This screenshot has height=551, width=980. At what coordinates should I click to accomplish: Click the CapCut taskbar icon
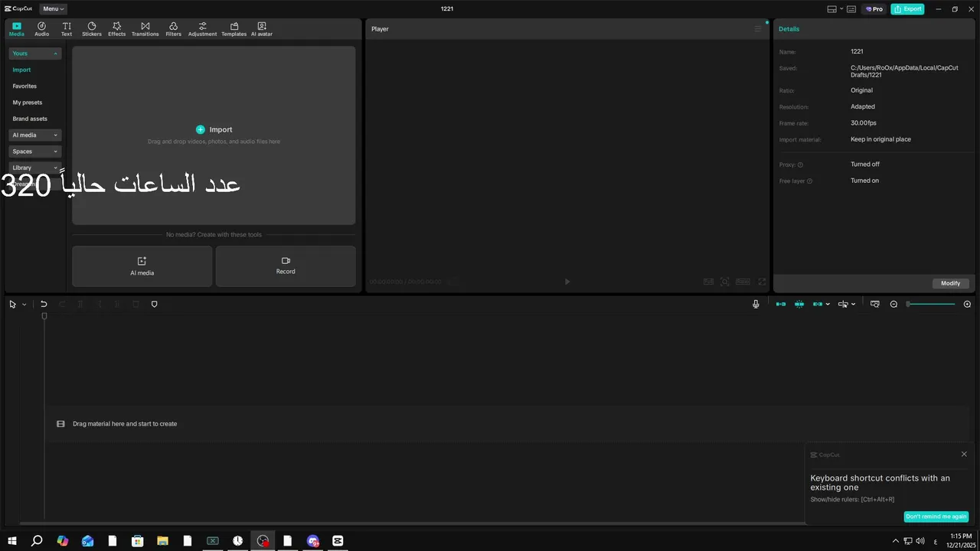338,541
